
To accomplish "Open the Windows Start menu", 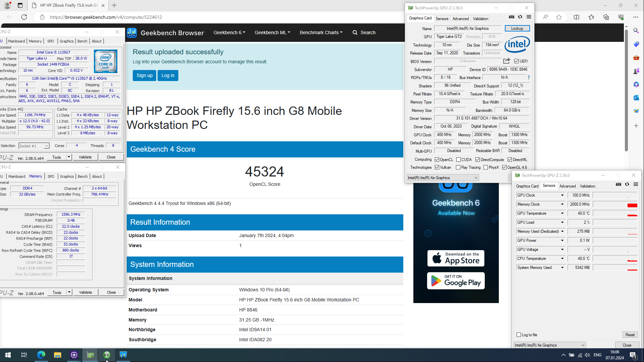I will (8, 355).
